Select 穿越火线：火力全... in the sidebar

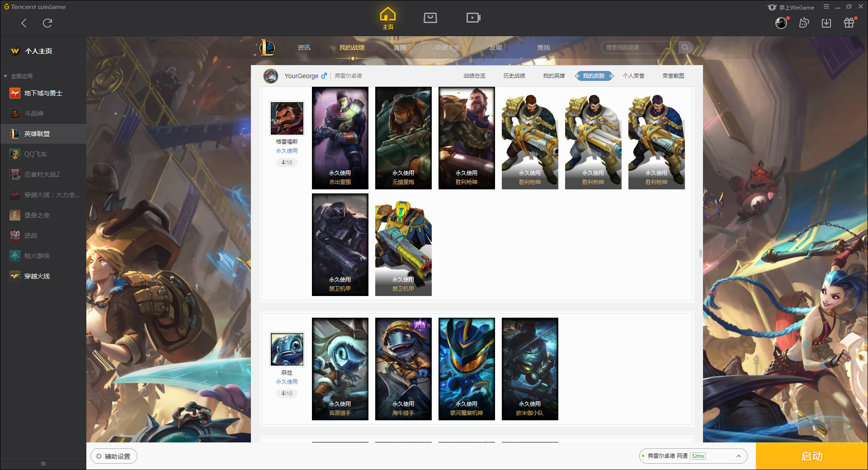click(x=43, y=195)
